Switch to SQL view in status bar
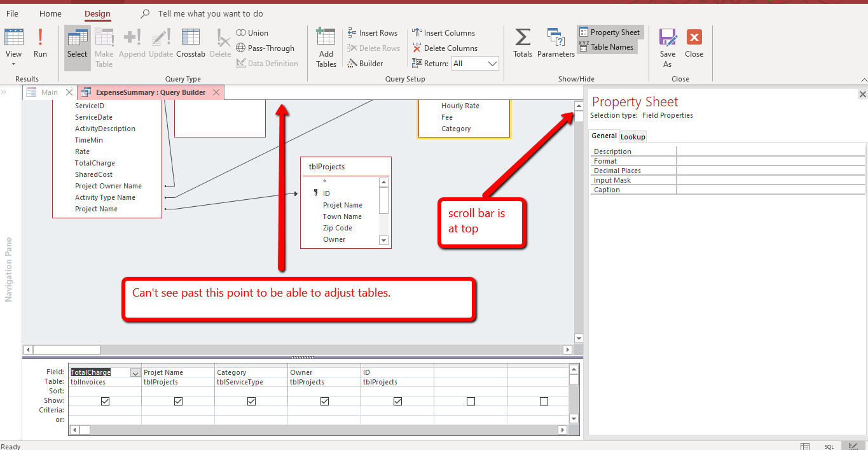This screenshot has height=450, width=868. (x=829, y=446)
